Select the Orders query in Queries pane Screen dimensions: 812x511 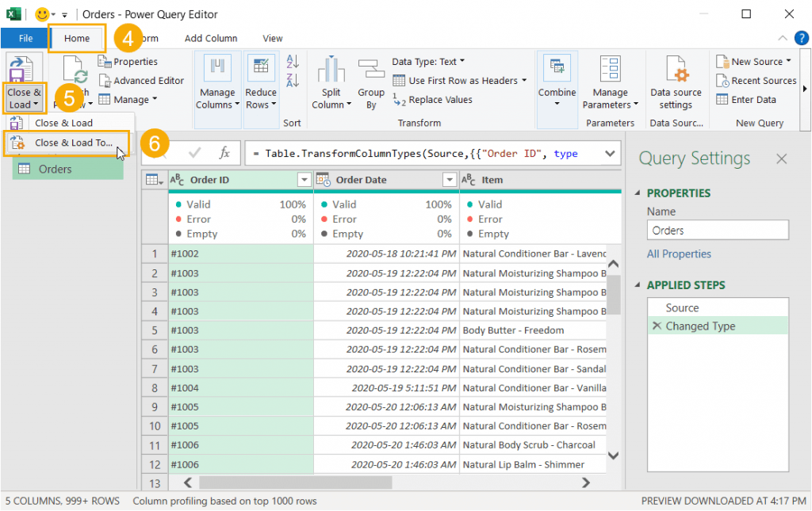coord(68,169)
